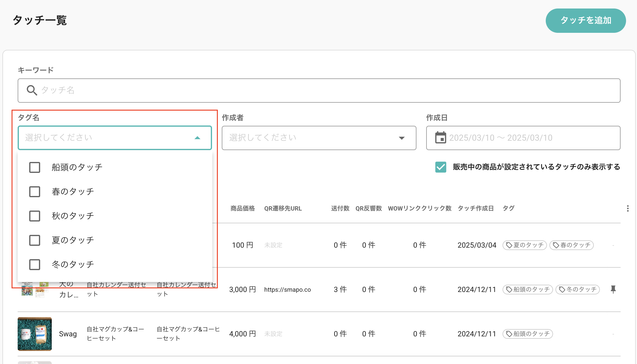Open the table column options kebab menu
The width and height of the screenshot is (637, 364).
click(x=628, y=208)
